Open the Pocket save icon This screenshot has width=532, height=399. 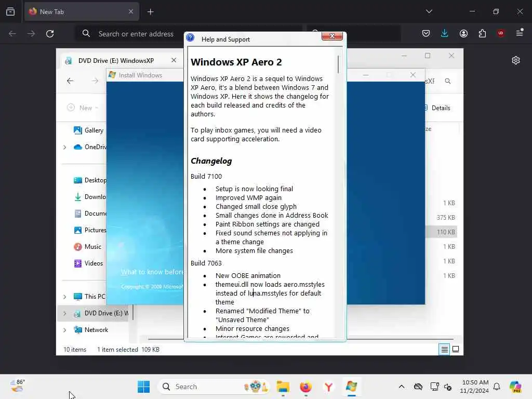click(x=426, y=33)
